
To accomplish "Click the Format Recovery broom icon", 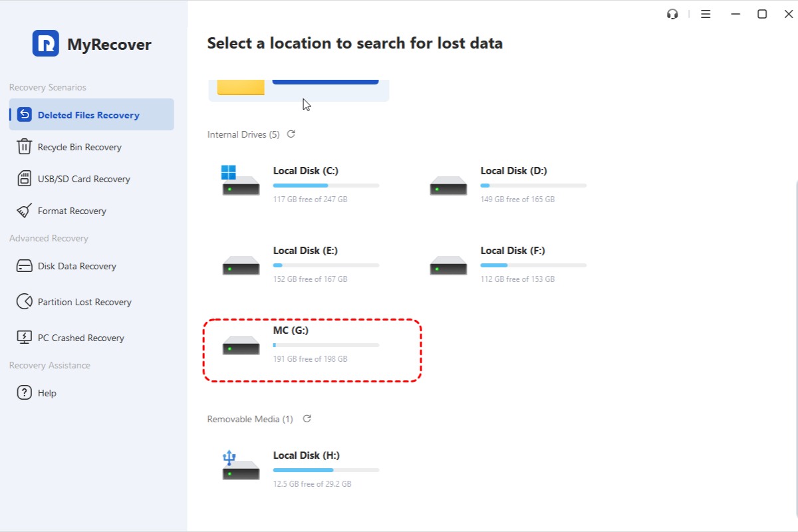I will (25, 211).
